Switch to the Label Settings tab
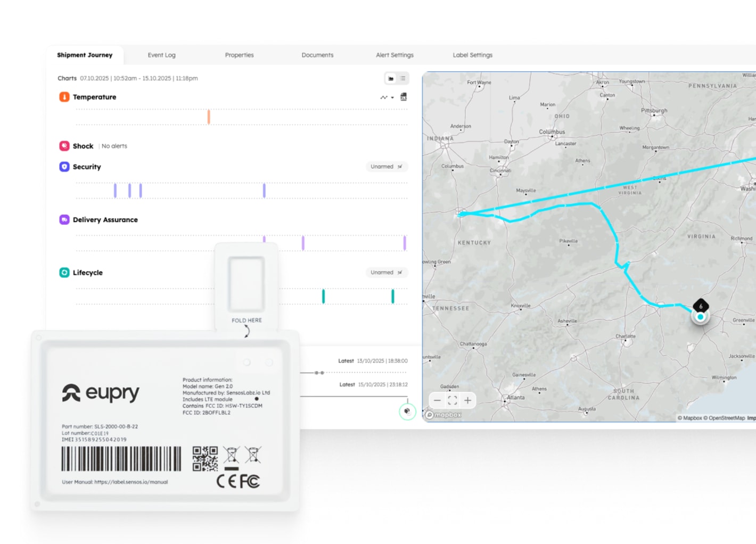Screen dimensions: 756x544 point(472,55)
